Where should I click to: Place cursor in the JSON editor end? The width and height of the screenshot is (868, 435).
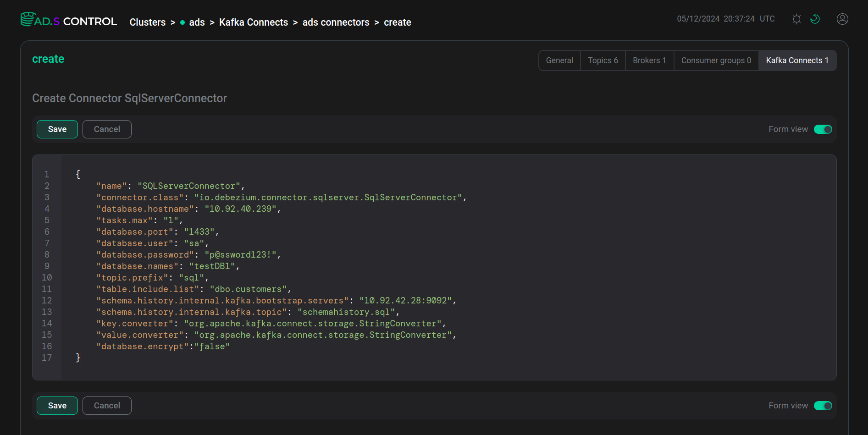(82, 358)
